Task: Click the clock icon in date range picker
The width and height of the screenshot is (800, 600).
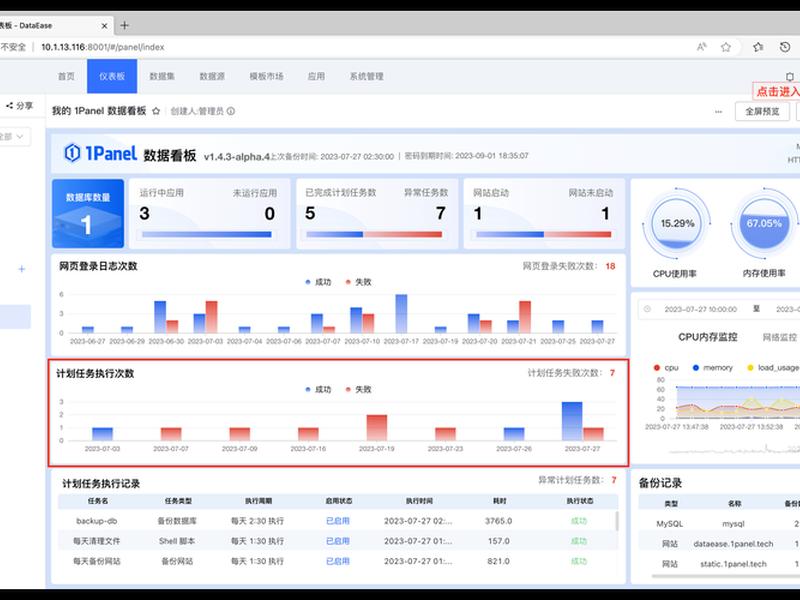Action: [647, 309]
